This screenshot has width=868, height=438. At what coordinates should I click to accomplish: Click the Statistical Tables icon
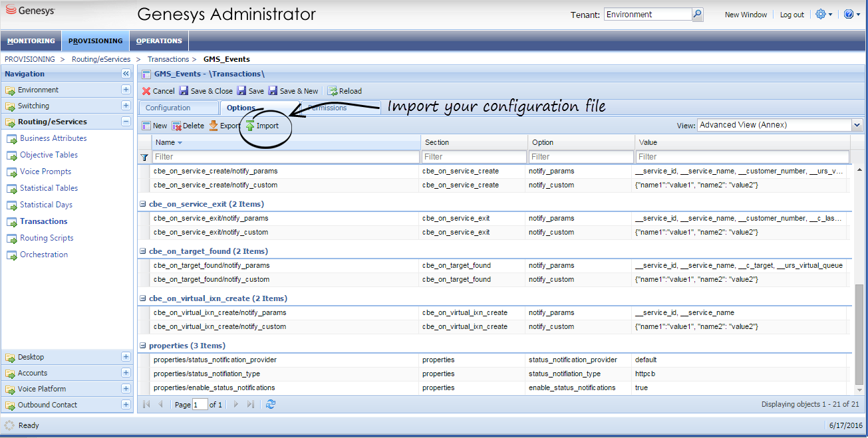click(x=12, y=189)
